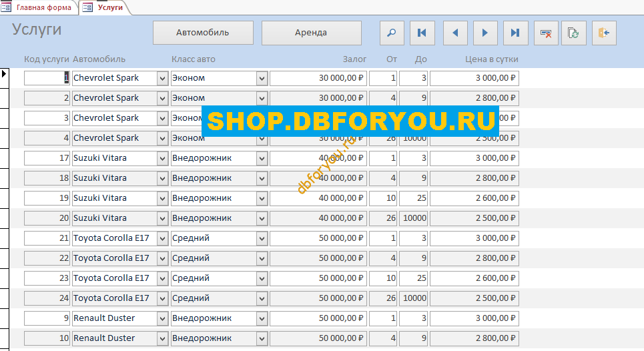Viewport: 644px width, 351px height.
Task: Click the Аренда button
Action: 311,33
